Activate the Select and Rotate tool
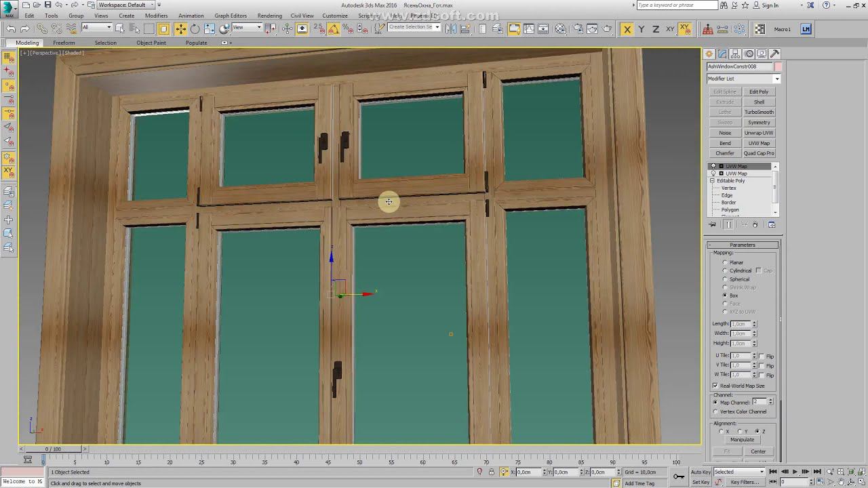The height and width of the screenshot is (488, 868). [195, 29]
